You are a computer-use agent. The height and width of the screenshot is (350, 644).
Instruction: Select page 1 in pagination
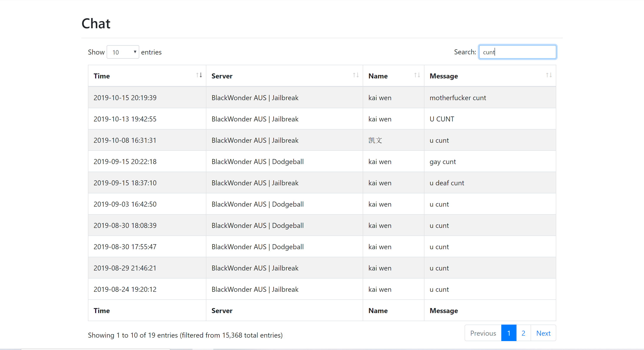[509, 333]
